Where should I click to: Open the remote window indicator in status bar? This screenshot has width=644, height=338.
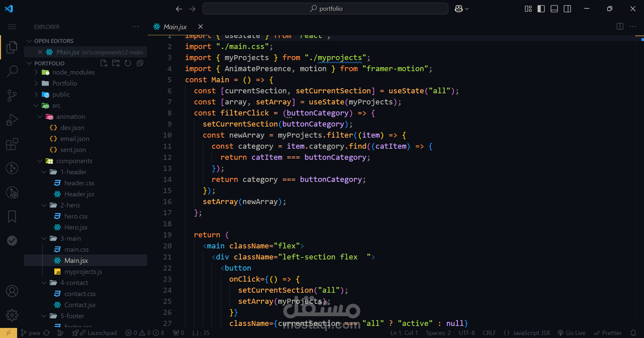(8, 333)
